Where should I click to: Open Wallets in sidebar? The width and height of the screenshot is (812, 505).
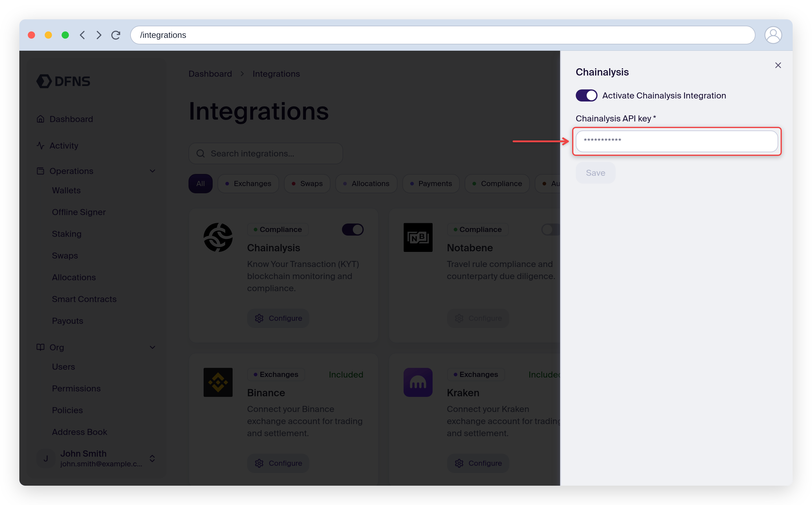click(66, 190)
